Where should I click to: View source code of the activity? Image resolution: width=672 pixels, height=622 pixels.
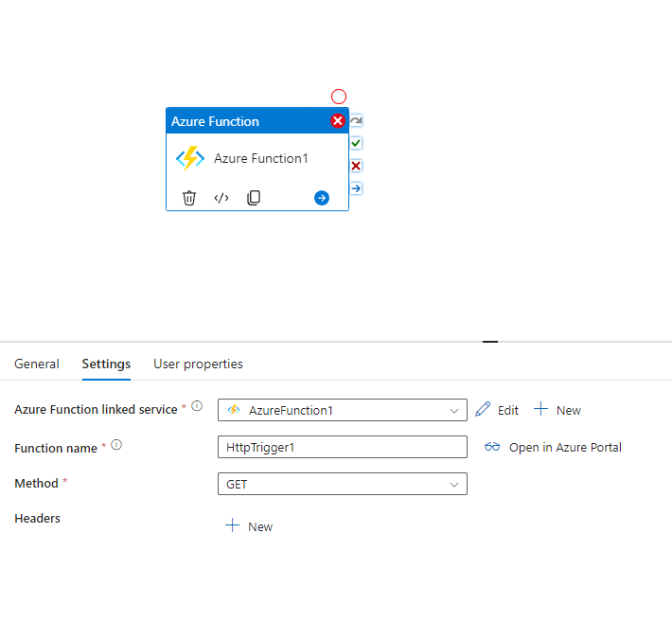pos(221,198)
